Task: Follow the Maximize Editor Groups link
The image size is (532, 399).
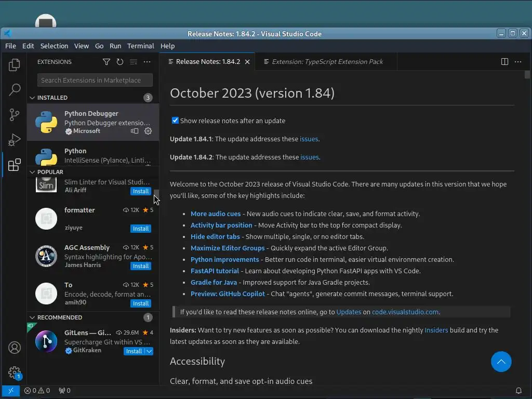Action: [x=228, y=248]
